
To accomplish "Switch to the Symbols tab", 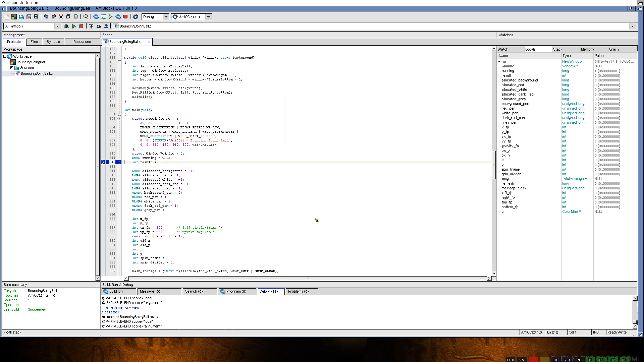I will point(53,42).
